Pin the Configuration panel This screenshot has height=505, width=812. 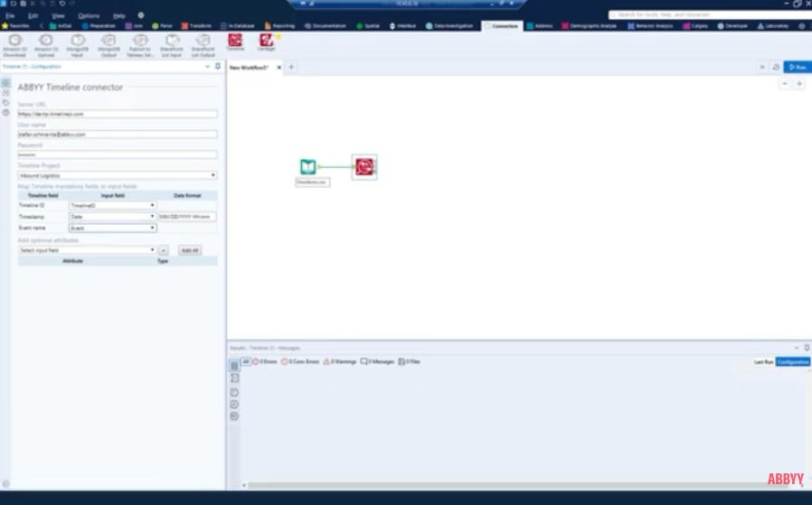[x=218, y=66]
